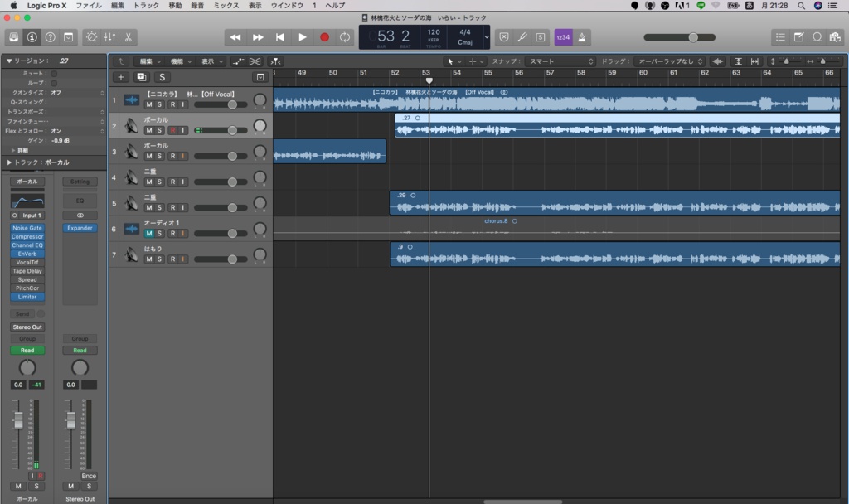
Task: Click Vertical Auto Zoom icon
Action: coord(738,61)
